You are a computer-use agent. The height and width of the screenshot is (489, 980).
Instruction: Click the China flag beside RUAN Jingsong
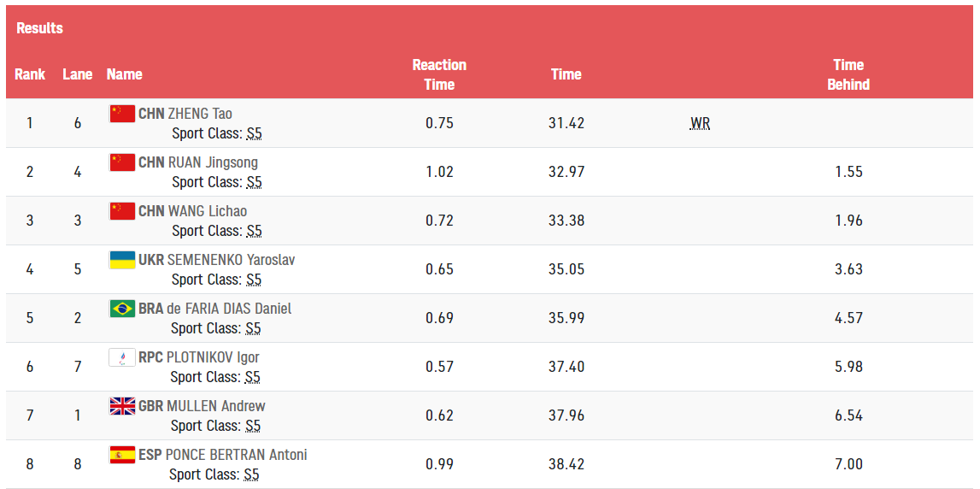122,162
